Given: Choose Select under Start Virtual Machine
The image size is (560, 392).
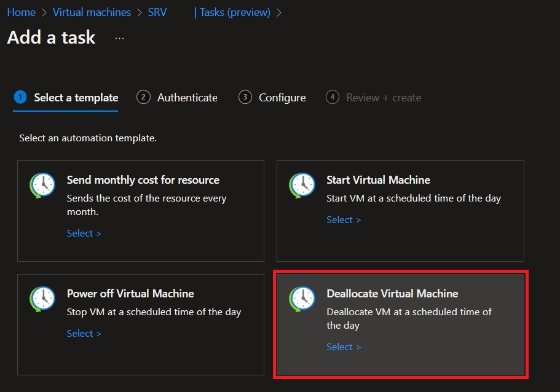Looking at the screenshot, I should pyautogui.click(x=344, y=220).
